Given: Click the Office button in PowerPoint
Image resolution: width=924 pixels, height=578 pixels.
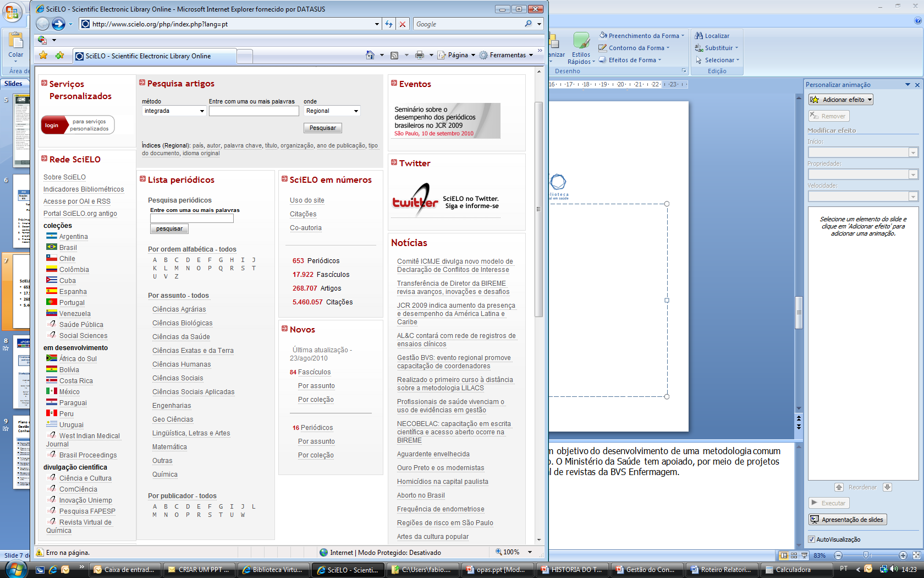Looking at the screenshot, I should [12, 12].
